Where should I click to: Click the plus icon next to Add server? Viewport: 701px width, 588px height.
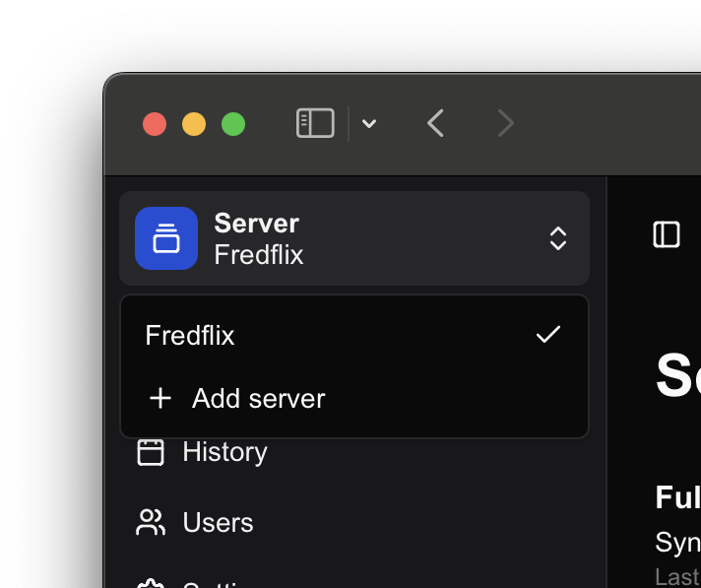[160, 398]
